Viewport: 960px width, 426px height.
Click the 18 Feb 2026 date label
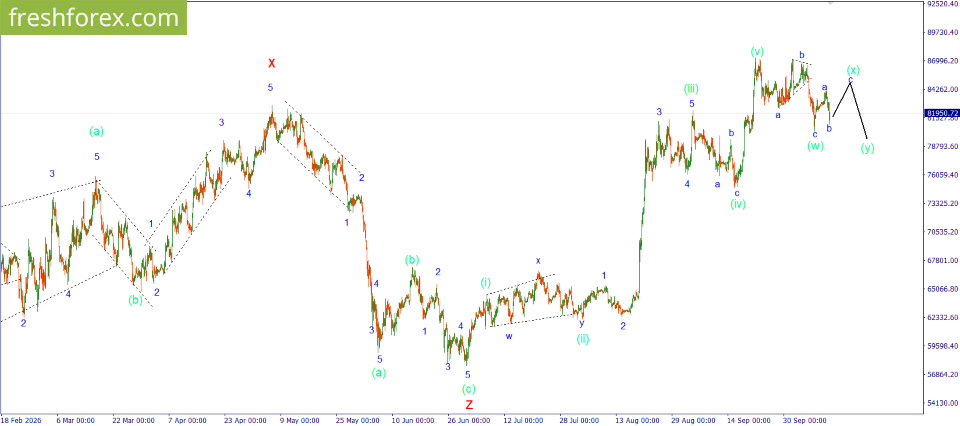(19, 421)
